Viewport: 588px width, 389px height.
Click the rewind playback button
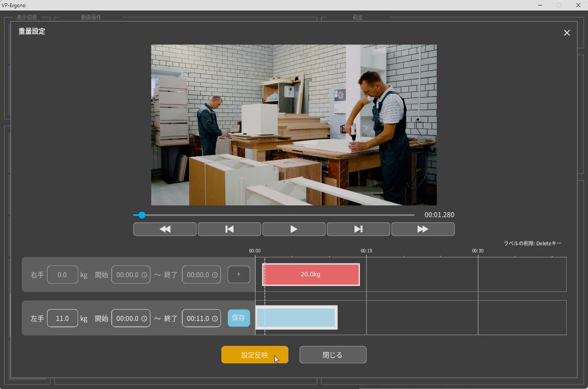click(165, 229)
